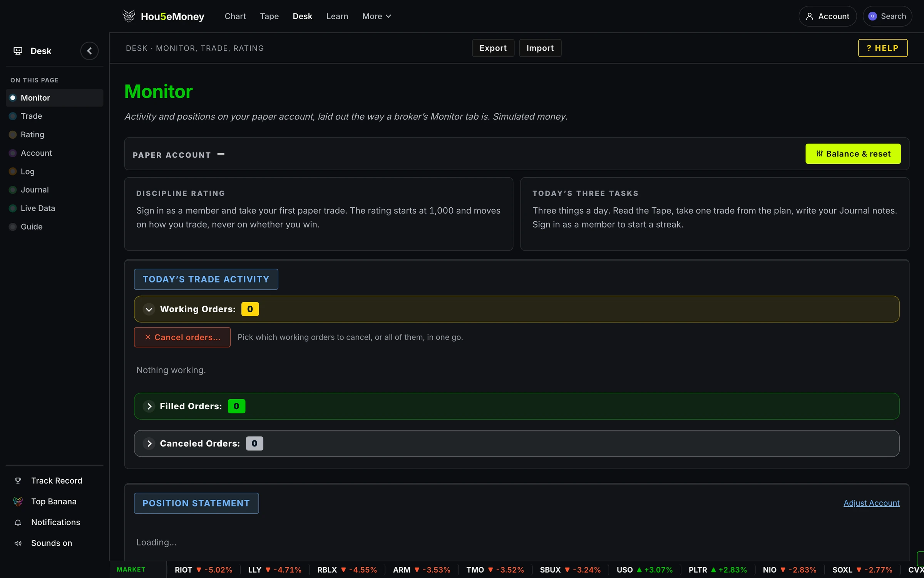This screenshot has width=924, height=578.
Task: Open the Chart tab in top navigation
Action: 235,16
